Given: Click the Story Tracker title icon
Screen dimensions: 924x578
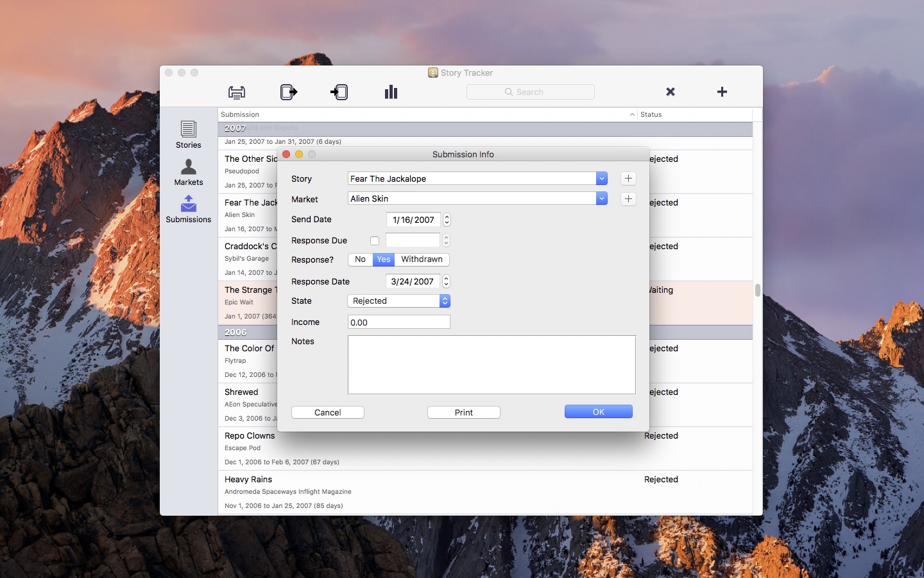Looking at the screenshot, I should (x=433, y=73).
